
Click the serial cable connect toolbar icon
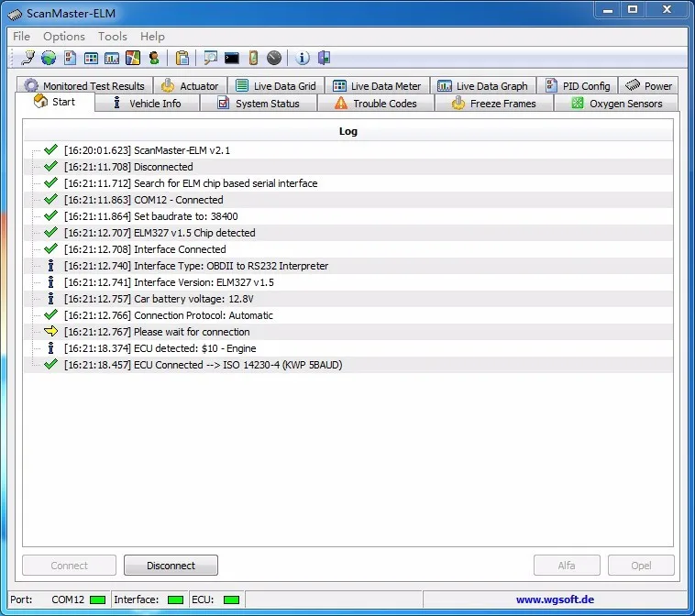28,58
